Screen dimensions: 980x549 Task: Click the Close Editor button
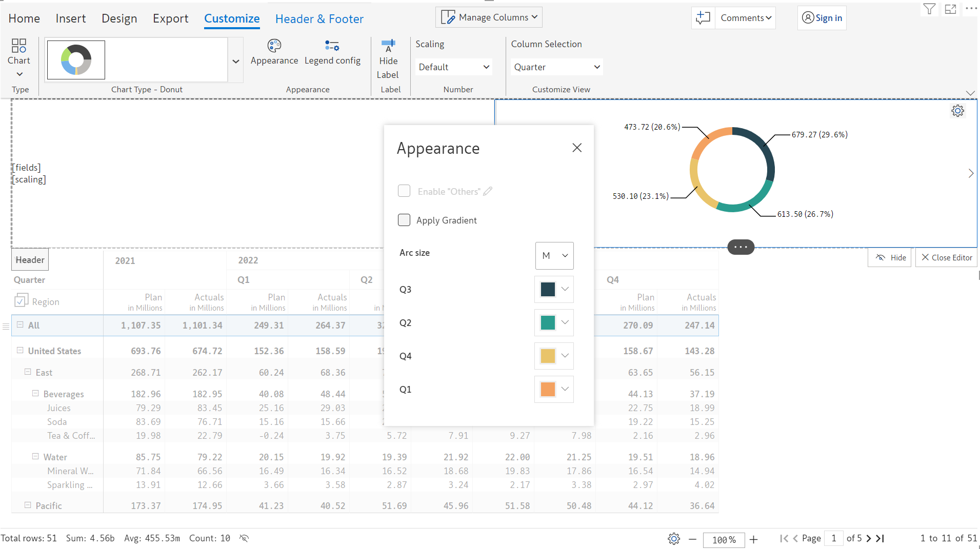click(x=946, y=257)
